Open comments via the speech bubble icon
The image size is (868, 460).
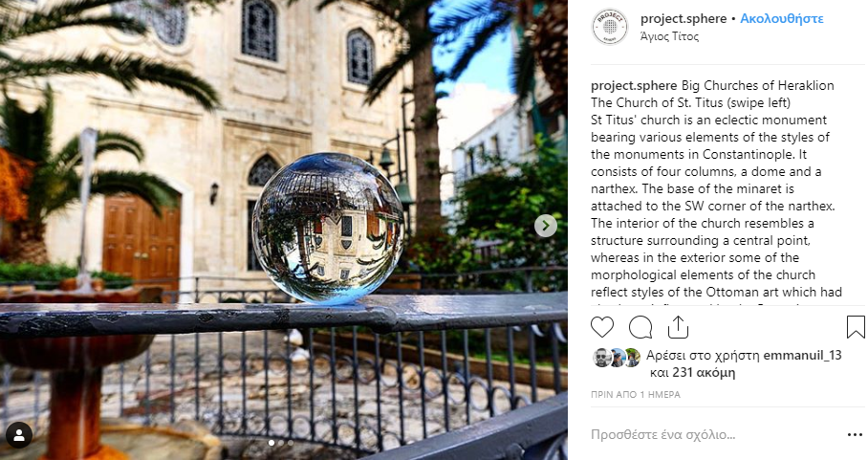coord(640,327)
